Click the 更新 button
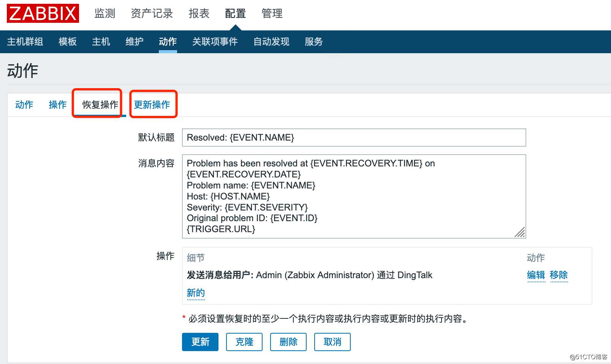The image size is (611, 364). [x=200, y=342]
